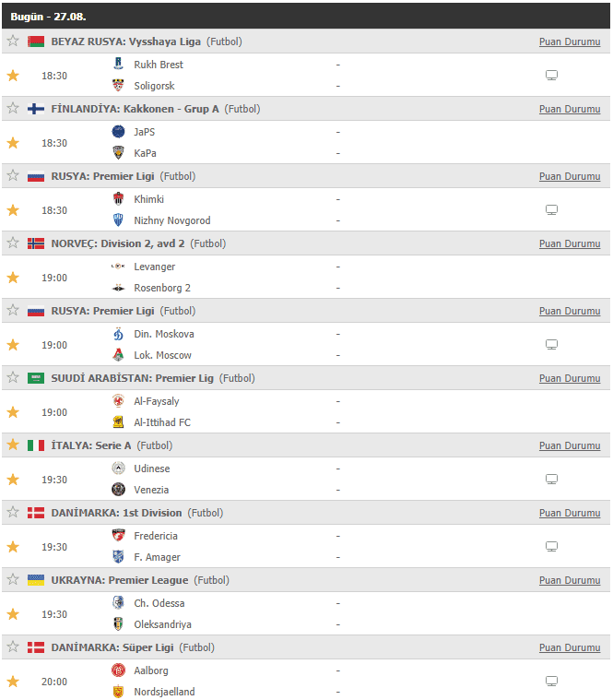613x700 pixels.
Task: Open TV icon for Udinese vs Venezia
Action: 551,480
